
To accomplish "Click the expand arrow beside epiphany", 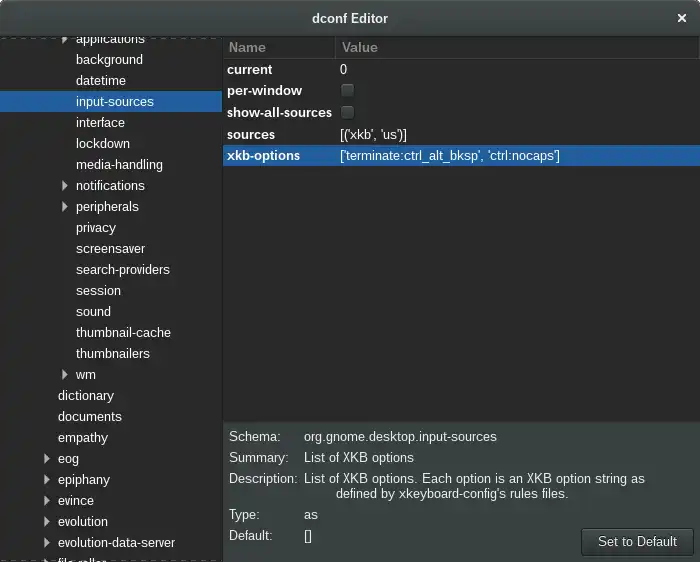I will (47, 479).
